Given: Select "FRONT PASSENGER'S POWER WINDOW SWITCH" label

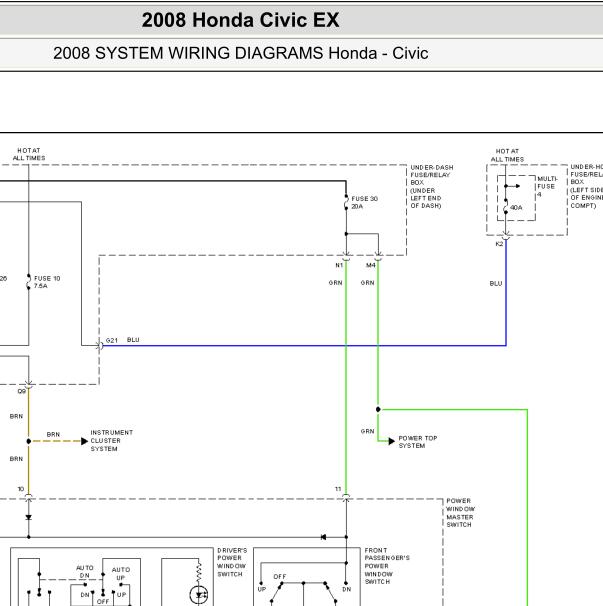Looking at the screenshot, I should click(387, 566).
